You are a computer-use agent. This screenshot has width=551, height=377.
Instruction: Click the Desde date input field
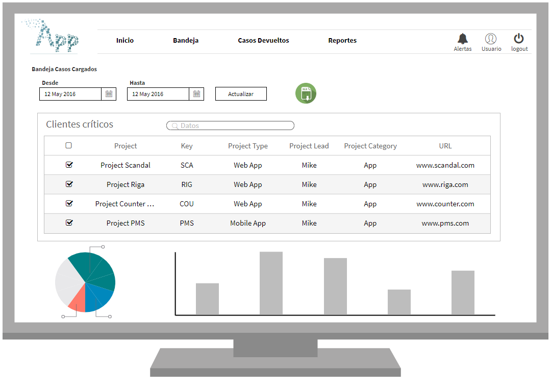pyautogui.click(x=71, y=94)
